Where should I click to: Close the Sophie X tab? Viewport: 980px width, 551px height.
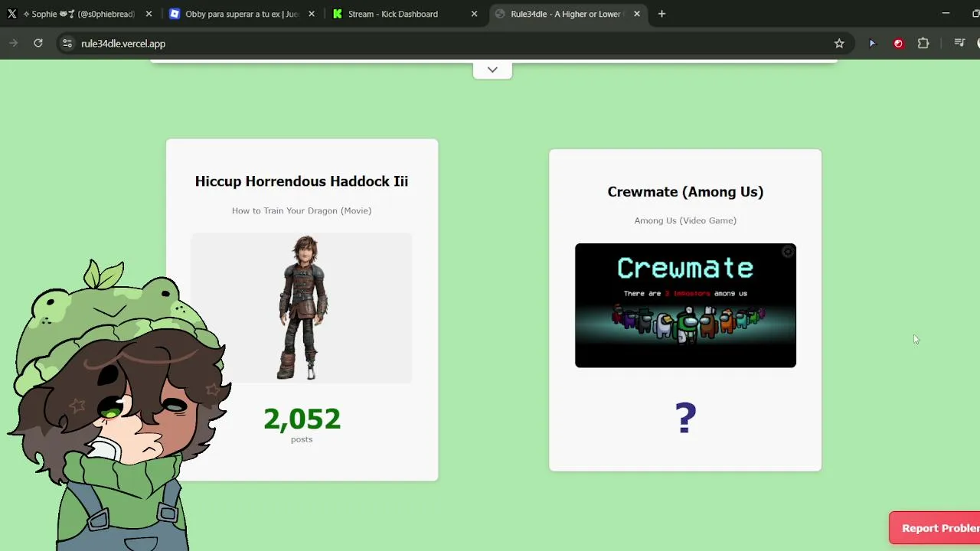[149, 14]
